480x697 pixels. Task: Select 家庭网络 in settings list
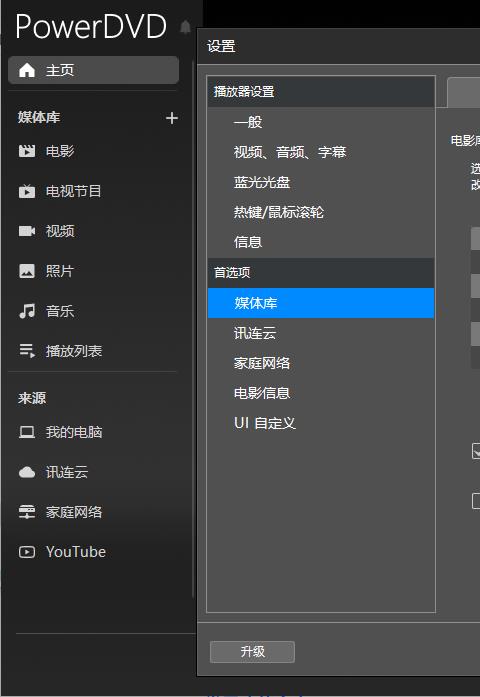(321, 363)
